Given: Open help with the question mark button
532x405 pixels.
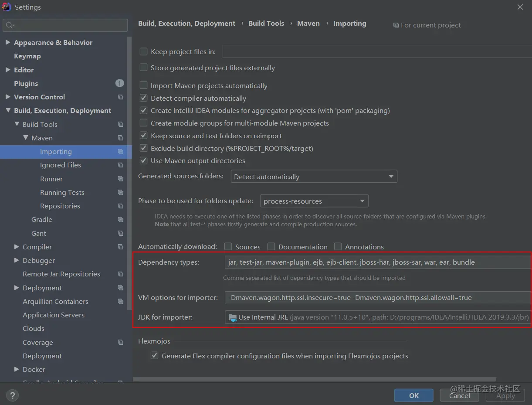Looking at the screenshot, I should pyautogui.click(x=12, y=395).
